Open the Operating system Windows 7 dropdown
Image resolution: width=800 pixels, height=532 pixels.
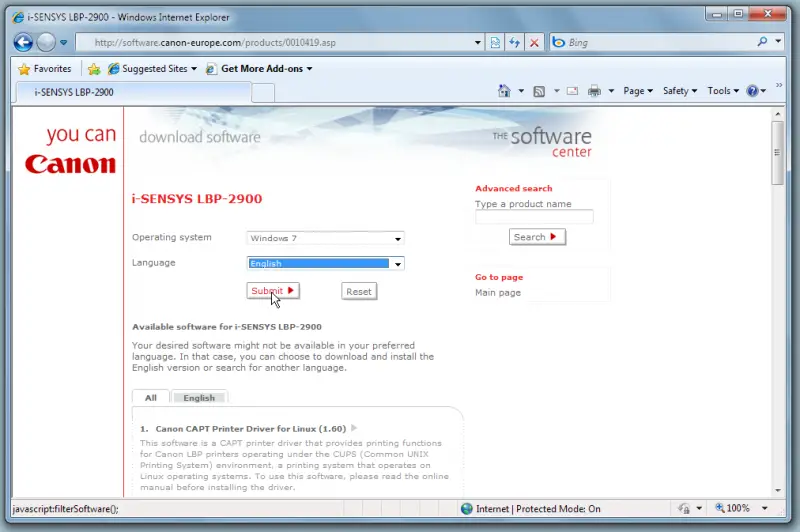coord(325,238)
